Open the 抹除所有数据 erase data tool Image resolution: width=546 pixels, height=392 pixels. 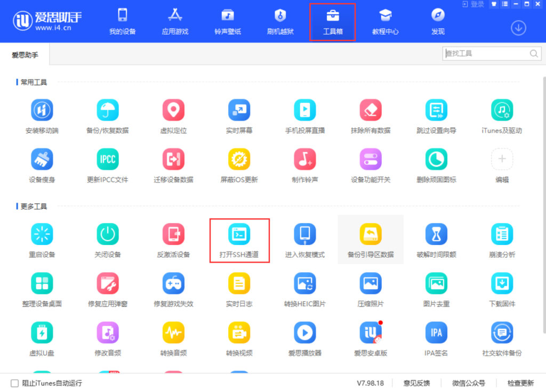pos(370,110)
